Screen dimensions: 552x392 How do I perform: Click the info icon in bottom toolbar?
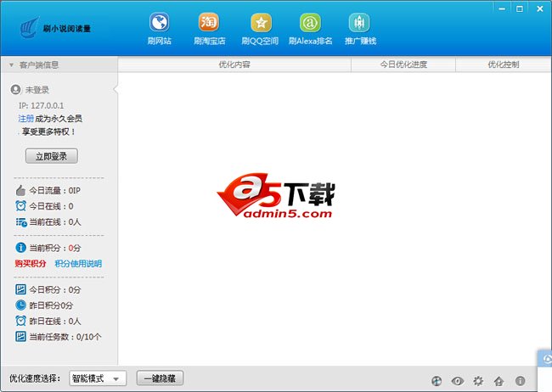pyautogui.click(x=520, y=381)
